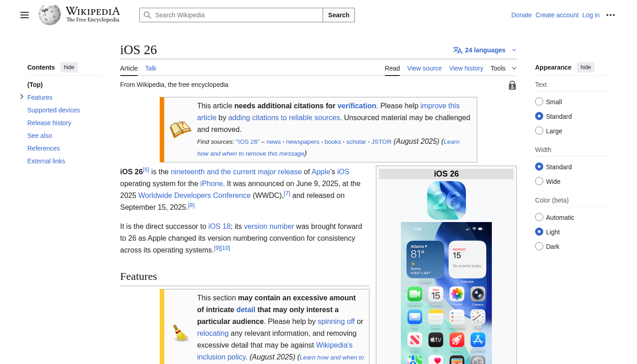This screenshot has height=364, width=637.
Task: Select the Wide width option
Action: tap(539, 181)
